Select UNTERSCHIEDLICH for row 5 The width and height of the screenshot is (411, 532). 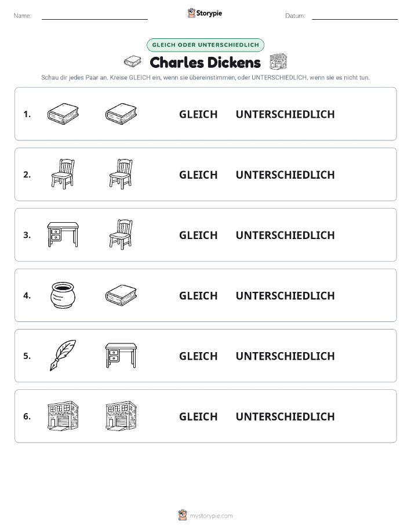point(285,356)
